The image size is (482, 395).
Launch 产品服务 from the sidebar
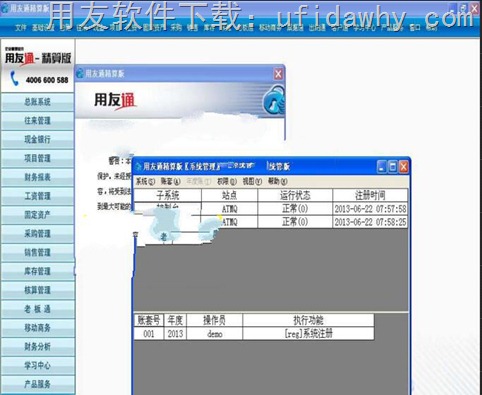[37, 384]
